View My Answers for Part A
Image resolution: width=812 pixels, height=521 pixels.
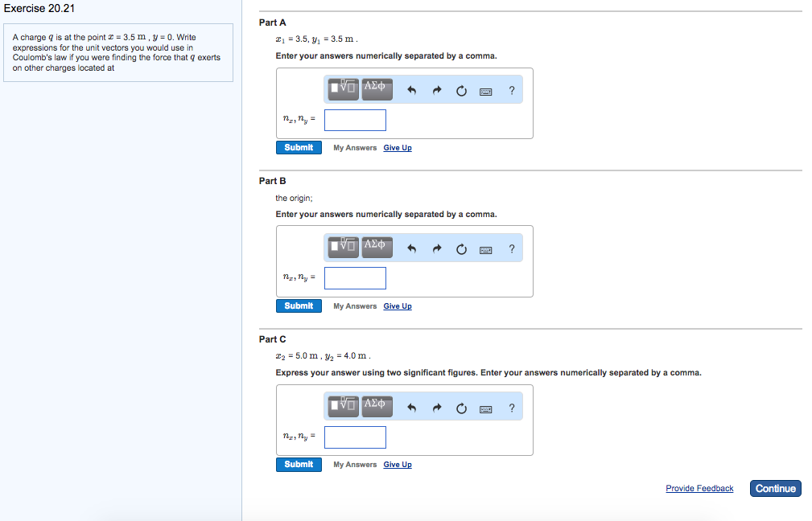point(355,148)
